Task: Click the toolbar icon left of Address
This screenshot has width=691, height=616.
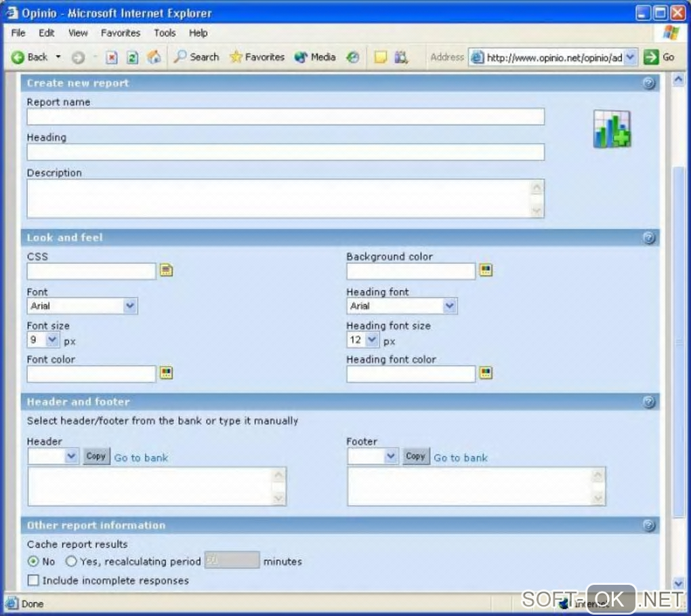Action: pyautogui.click(x=401, y=58)
